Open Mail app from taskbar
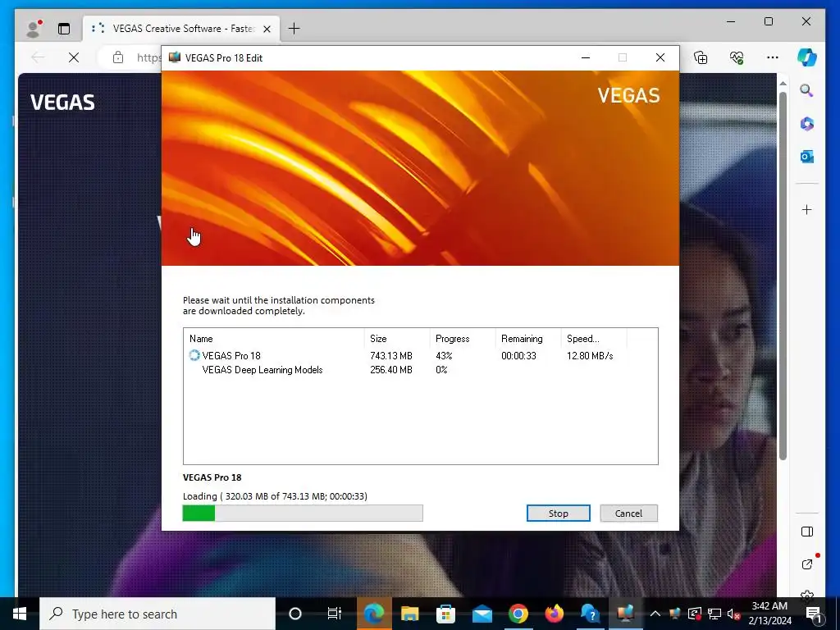 482,614
